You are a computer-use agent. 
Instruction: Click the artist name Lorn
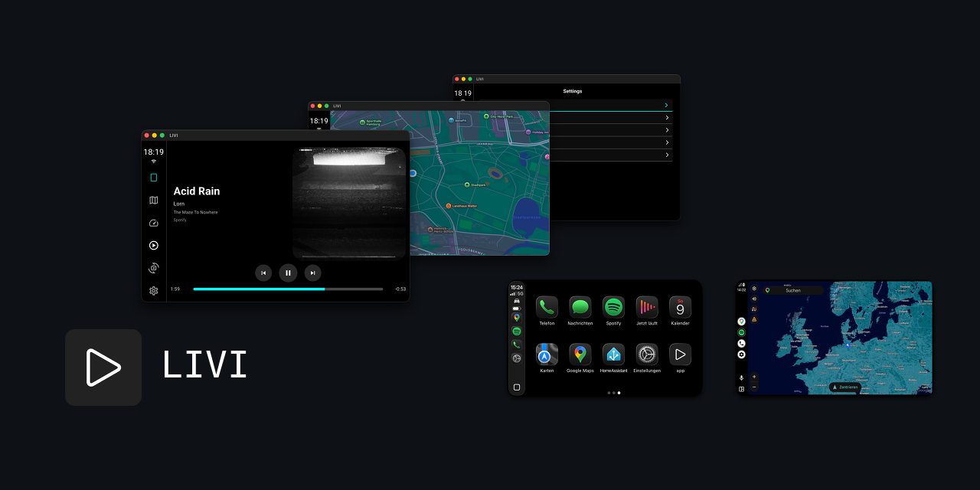(179, 204)
